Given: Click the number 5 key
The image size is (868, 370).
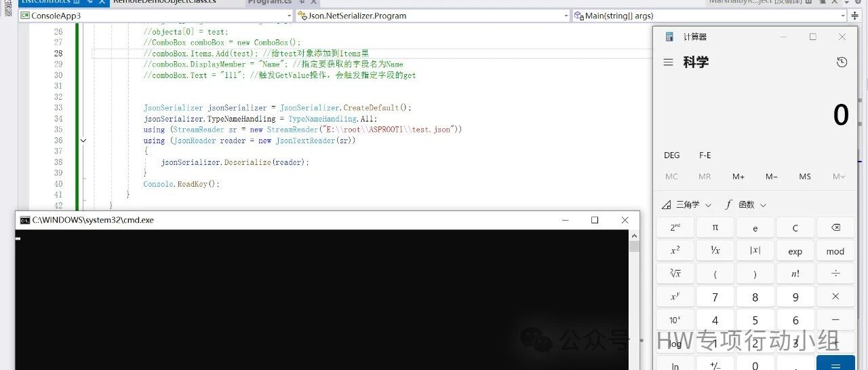Looking at the screenshot, I should [755, 320].
